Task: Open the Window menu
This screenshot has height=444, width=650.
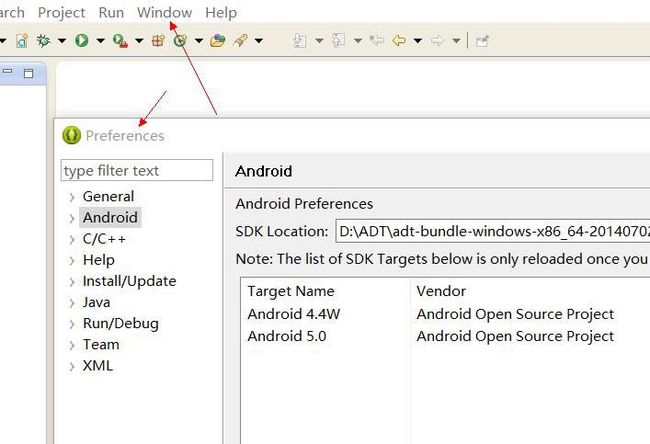Action: [165, 12]
